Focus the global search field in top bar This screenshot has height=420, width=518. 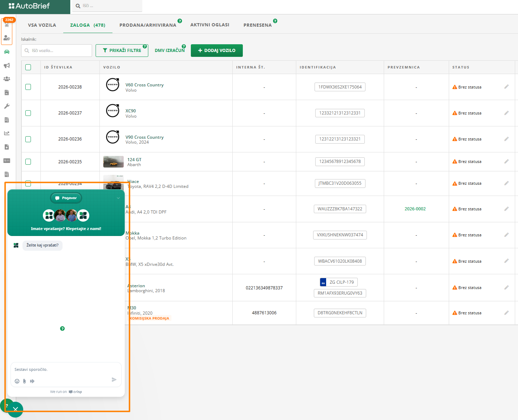pyautogui.click(x=107, y=6)
